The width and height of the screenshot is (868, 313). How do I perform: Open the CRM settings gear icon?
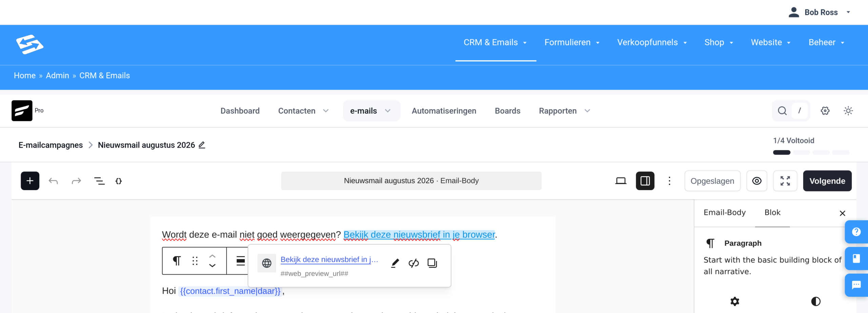825,111
